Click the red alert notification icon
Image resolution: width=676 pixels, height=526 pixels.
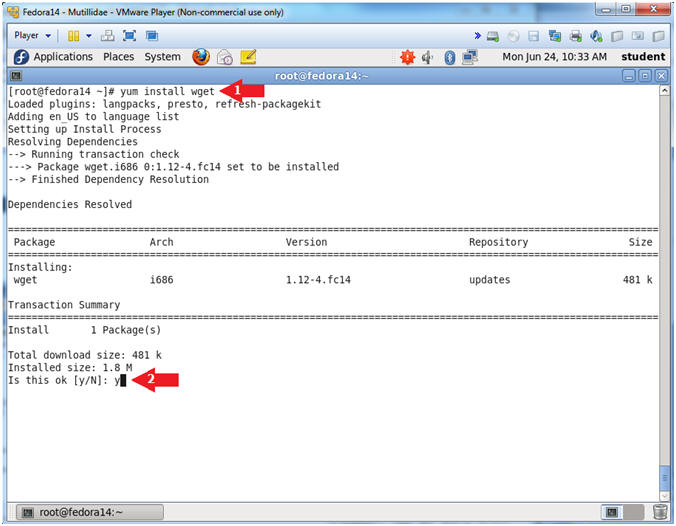(407, 57)
